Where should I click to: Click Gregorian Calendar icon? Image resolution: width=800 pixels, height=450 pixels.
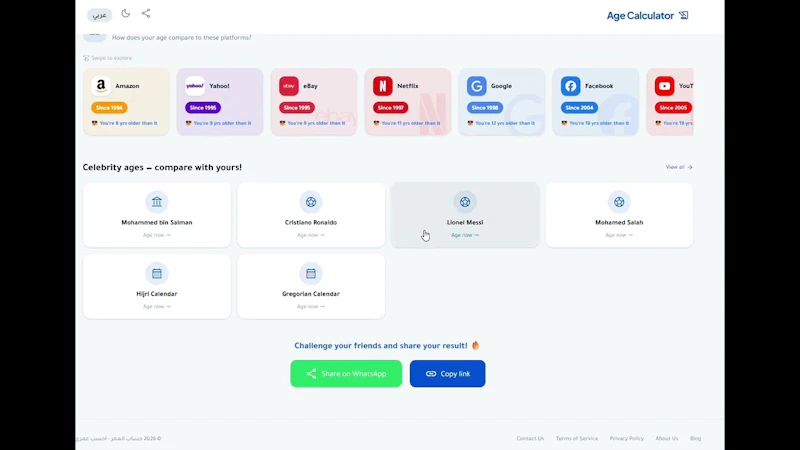point(311,273)
